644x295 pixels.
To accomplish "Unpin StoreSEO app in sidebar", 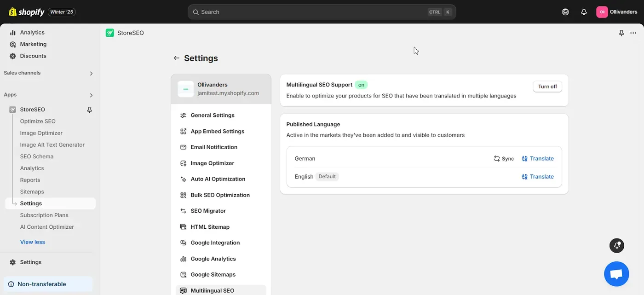I will pos(89,110).
